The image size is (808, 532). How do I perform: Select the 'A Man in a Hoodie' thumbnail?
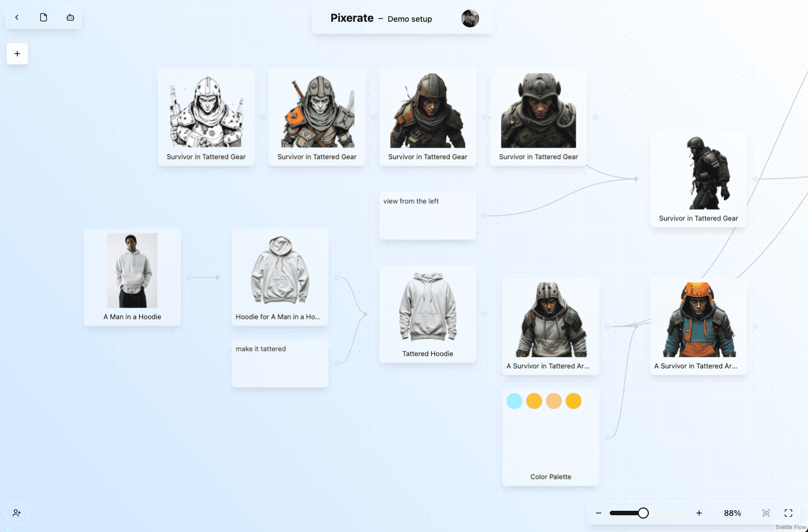tap(132, 271)
